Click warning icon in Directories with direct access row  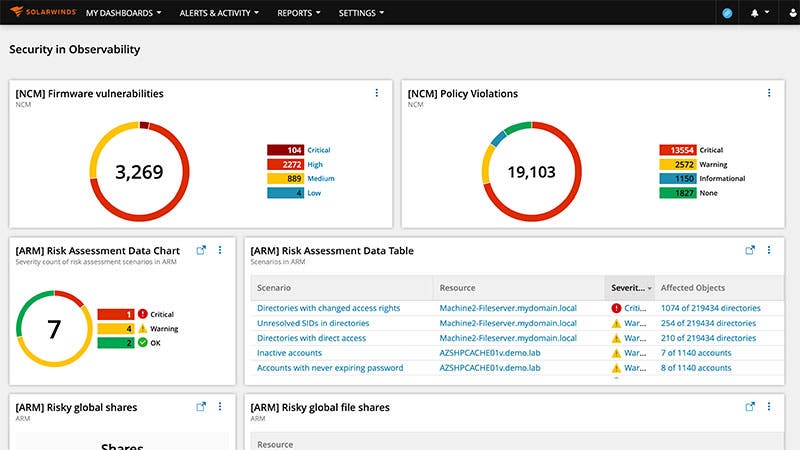[616, 338]
